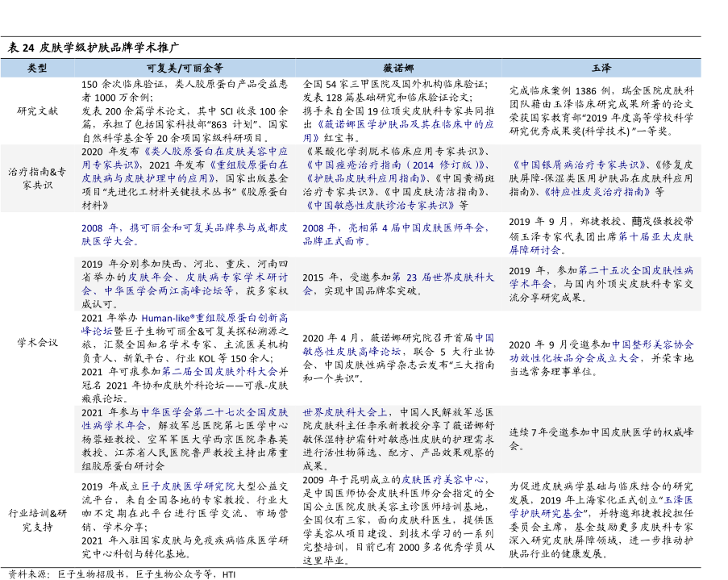Select the column header '玉泽'
The image size is (728, 580).
(x=601, y=68)
